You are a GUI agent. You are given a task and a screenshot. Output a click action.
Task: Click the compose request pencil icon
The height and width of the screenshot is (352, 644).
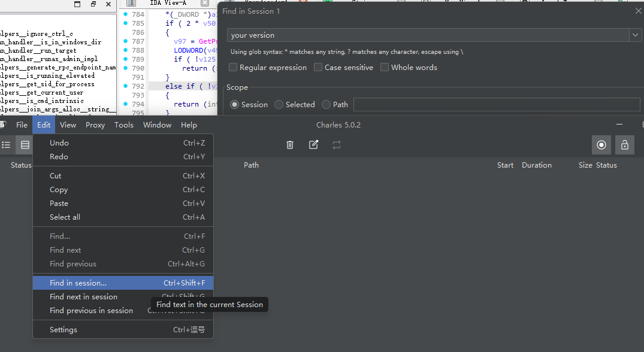313,145
